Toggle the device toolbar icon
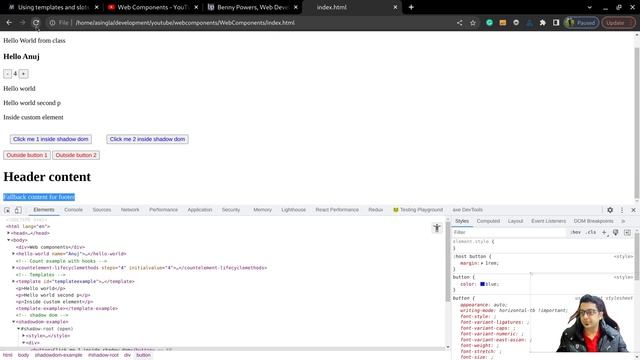Viewport: 640px width, 360px height. point(18,210)
